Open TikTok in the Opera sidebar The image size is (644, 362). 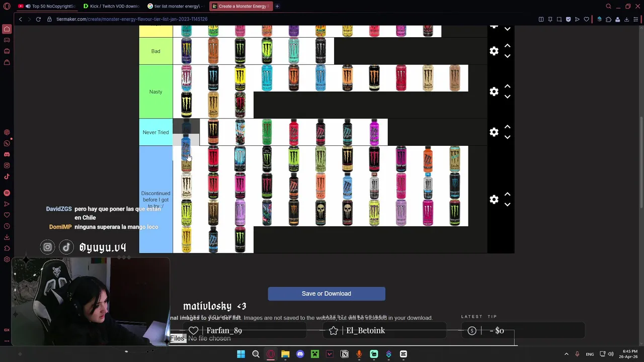[x=7, y=176]
